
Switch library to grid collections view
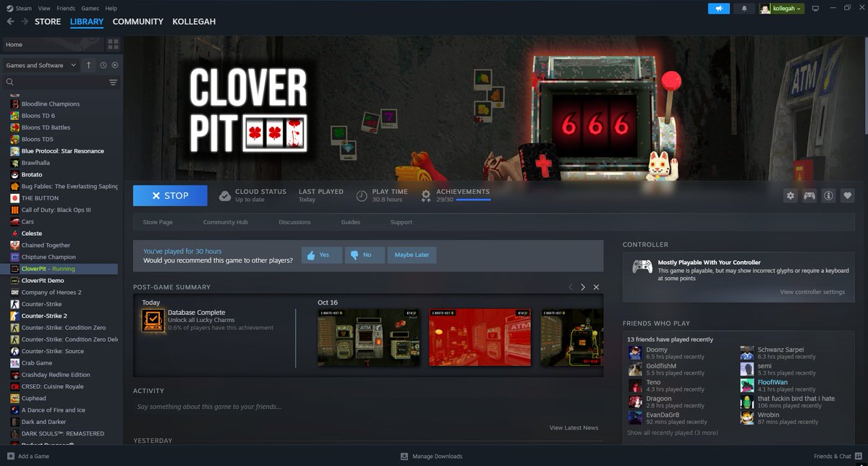click(113, 45)
